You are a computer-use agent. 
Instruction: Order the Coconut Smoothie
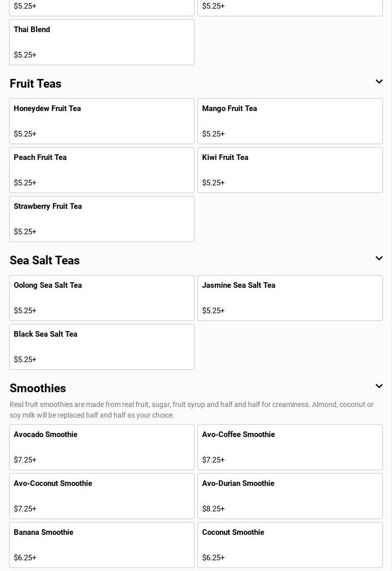290,545
